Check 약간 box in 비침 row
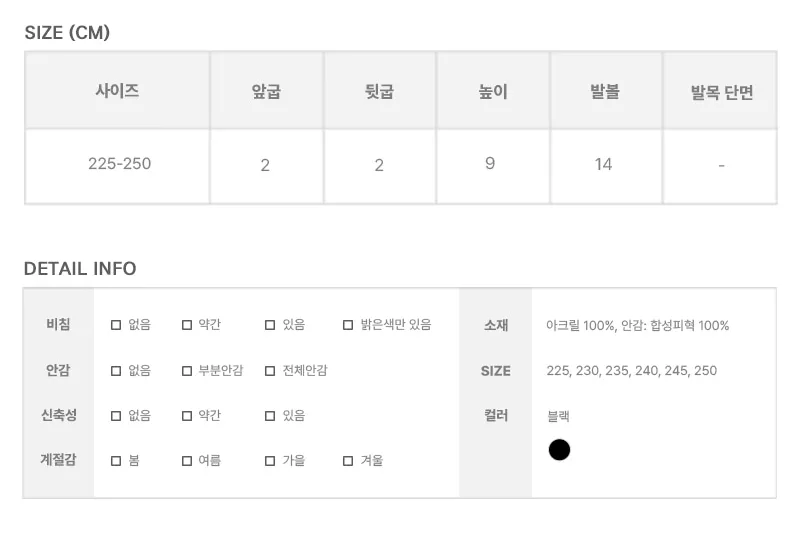The width and height of the screenshot is (800, 547). point(187,325)
